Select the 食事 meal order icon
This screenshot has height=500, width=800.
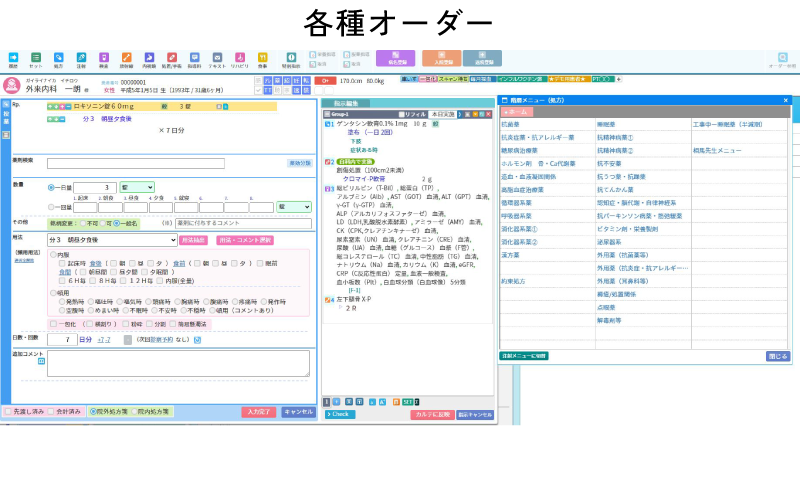click(263, 59)
